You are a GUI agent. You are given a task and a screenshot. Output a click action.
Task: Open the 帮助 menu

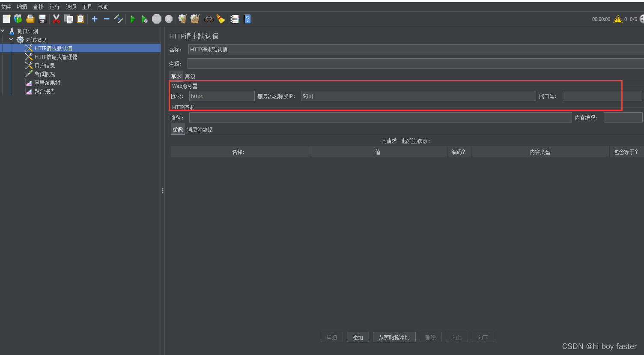point(103,7)
